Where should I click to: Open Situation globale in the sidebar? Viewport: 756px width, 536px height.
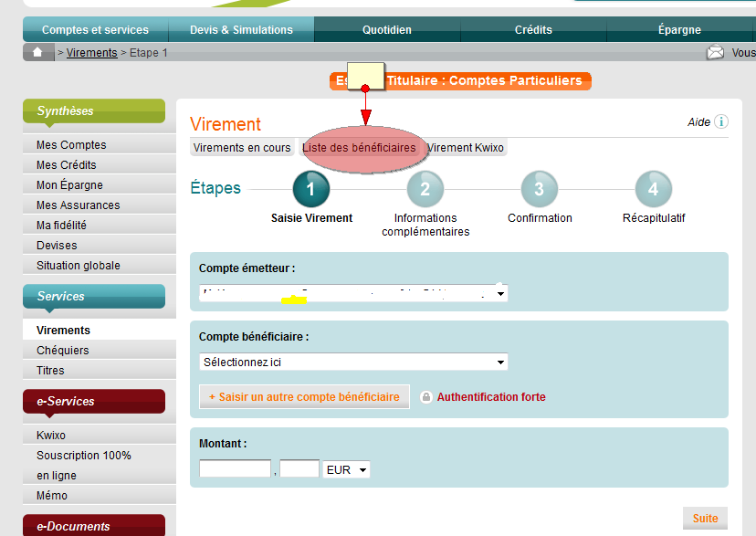[100, 266]
